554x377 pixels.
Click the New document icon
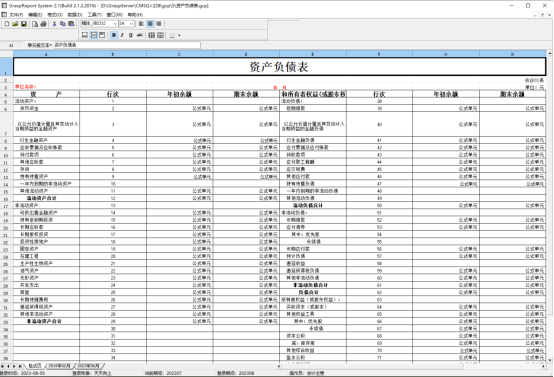click(x=7, y=24)
